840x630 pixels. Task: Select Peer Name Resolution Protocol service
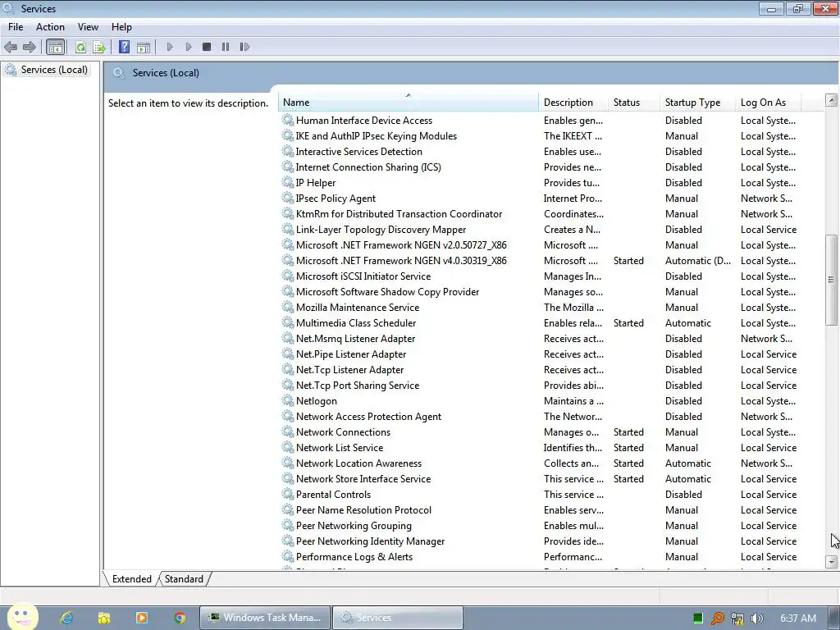pyautogui.click(x=363, y=510)
